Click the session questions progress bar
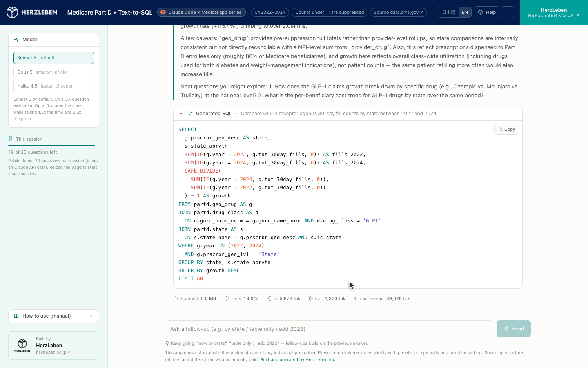The height and width of the screenshot is (368, 588). click(x=53, y=146)
